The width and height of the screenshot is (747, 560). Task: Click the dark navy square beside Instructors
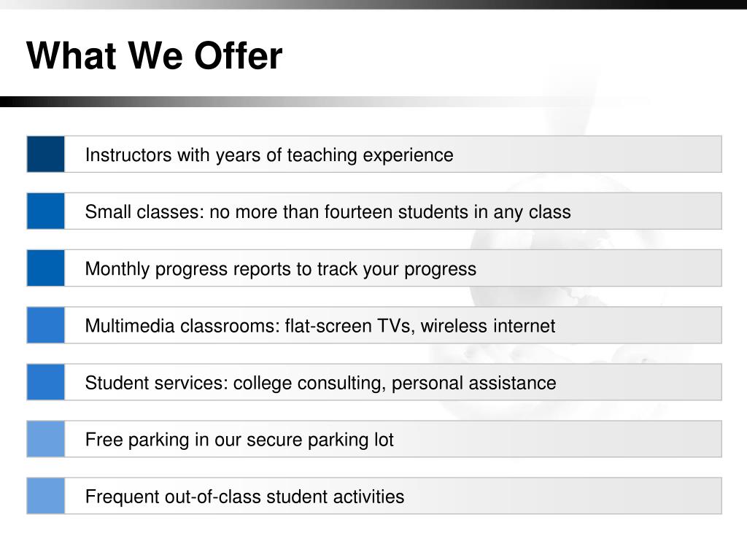pos(46,154)
